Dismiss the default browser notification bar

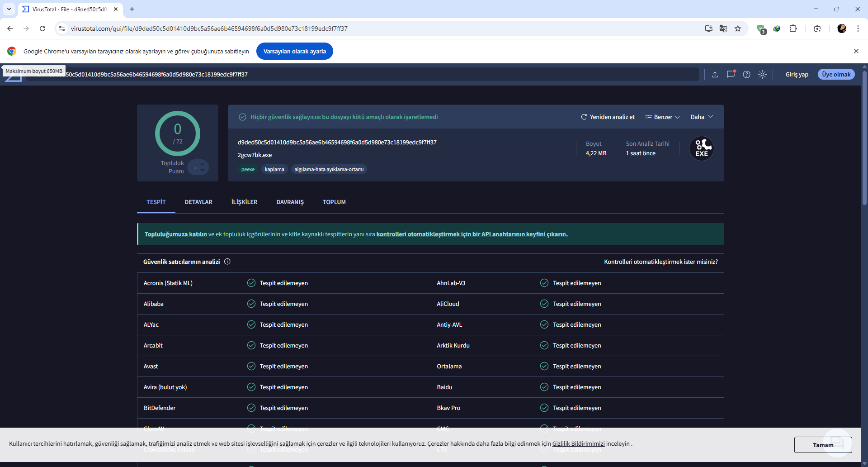click(856, 51)
